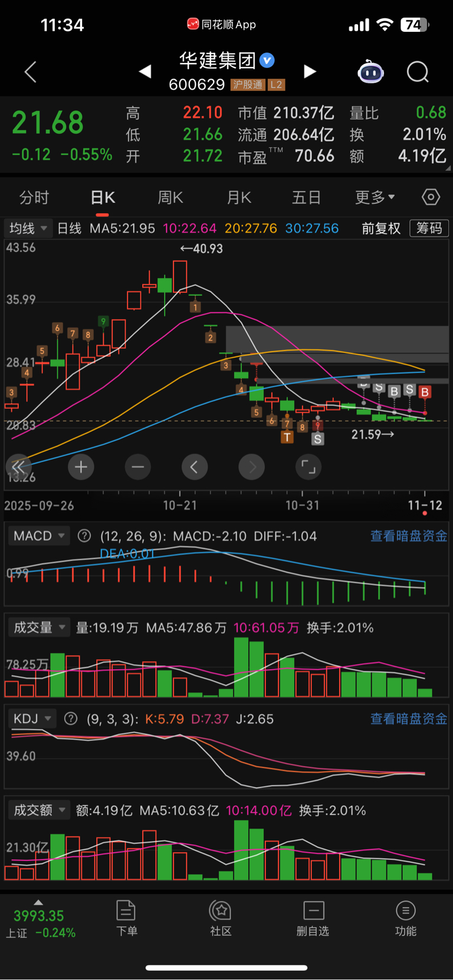Expand the 更多 period dropdown
Viewport: 453px width, 980px height.
click(x=375, y=197)
